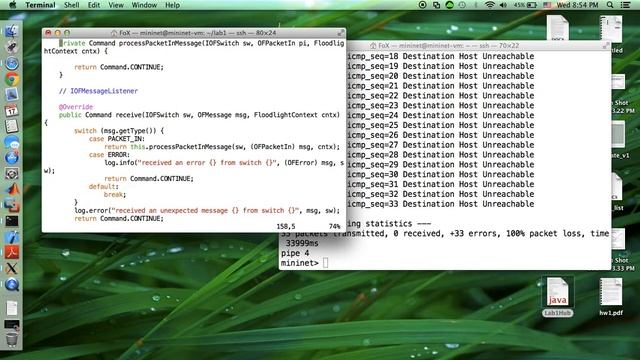Open the Help menu

(x=172, y=5)
